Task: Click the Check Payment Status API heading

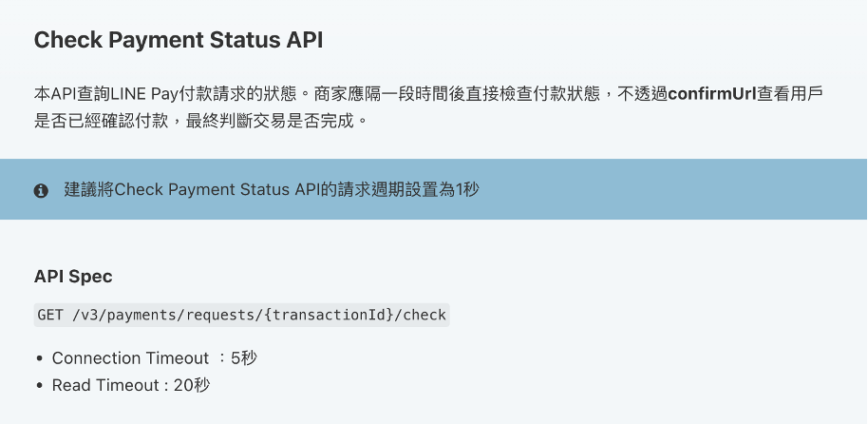Action: tap(179, 41)
